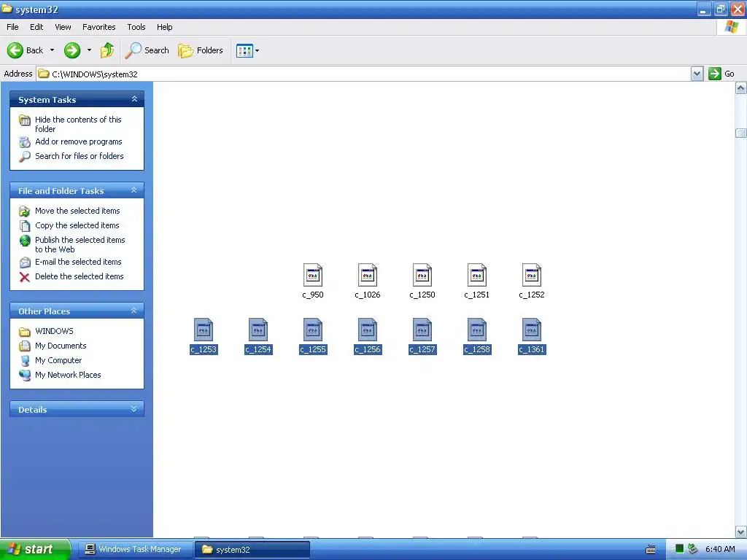Screen dimensions: 747x560
Task: Click Publish the selected items to Web
Action: point(80,244)
